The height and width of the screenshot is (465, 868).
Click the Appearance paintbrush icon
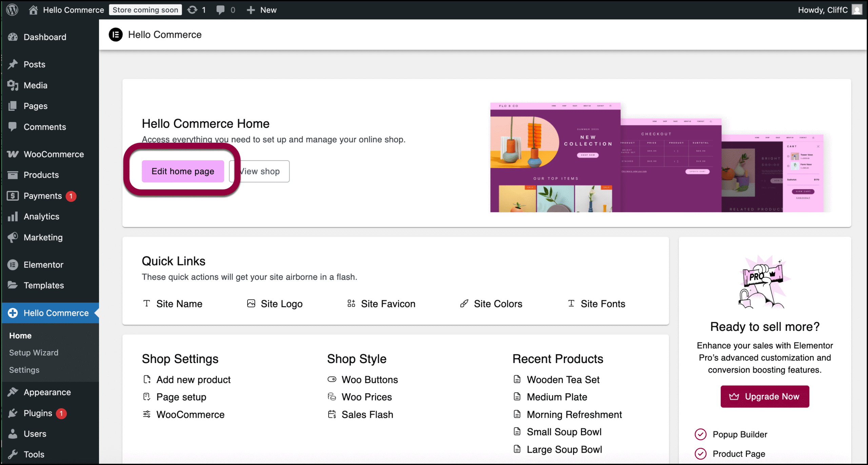13,392
